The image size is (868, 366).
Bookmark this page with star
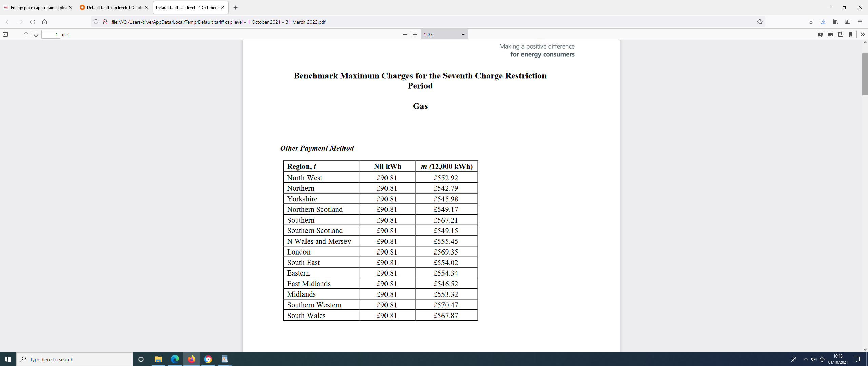pos(760,22)
